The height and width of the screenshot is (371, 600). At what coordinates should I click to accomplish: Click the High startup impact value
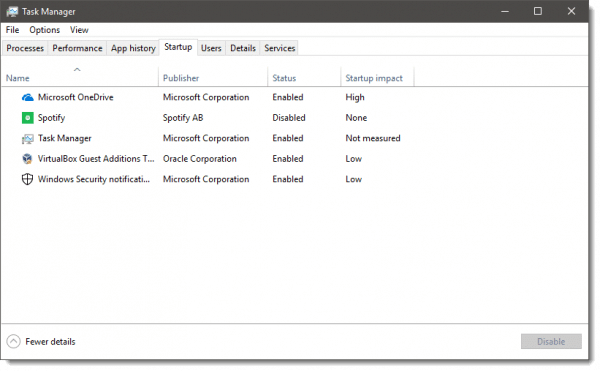click(355, 98)
